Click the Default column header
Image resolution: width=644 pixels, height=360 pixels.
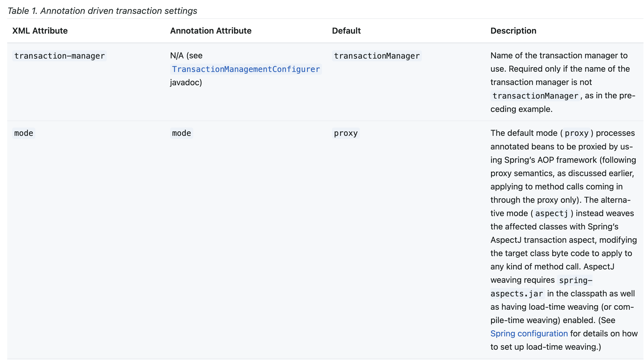click(x=346, y=31)
